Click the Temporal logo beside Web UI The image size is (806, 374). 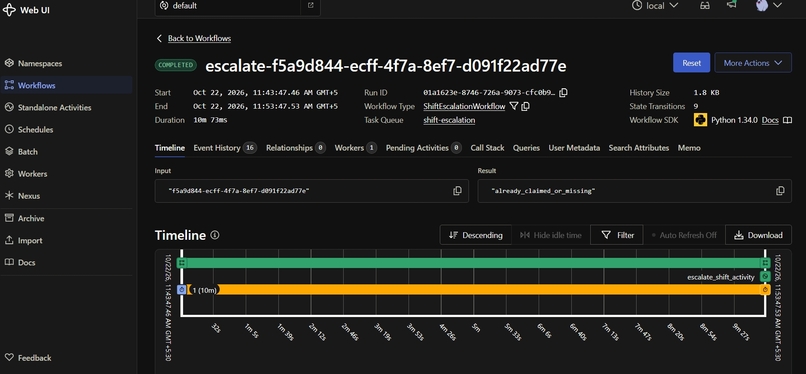point(9,9)
